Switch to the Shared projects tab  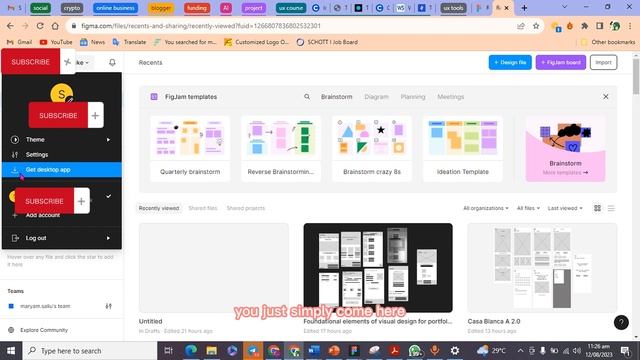(246, 208)
